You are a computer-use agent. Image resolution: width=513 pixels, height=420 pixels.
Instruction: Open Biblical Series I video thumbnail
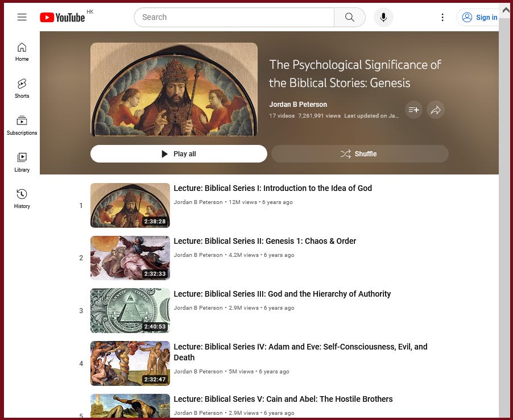tap(130, 205)
